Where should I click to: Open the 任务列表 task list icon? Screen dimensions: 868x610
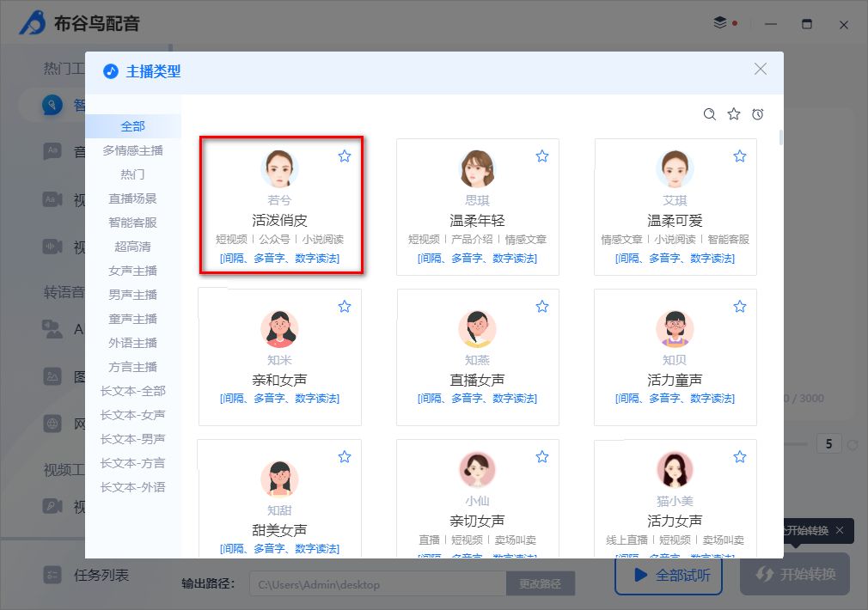tap(52, 575)
